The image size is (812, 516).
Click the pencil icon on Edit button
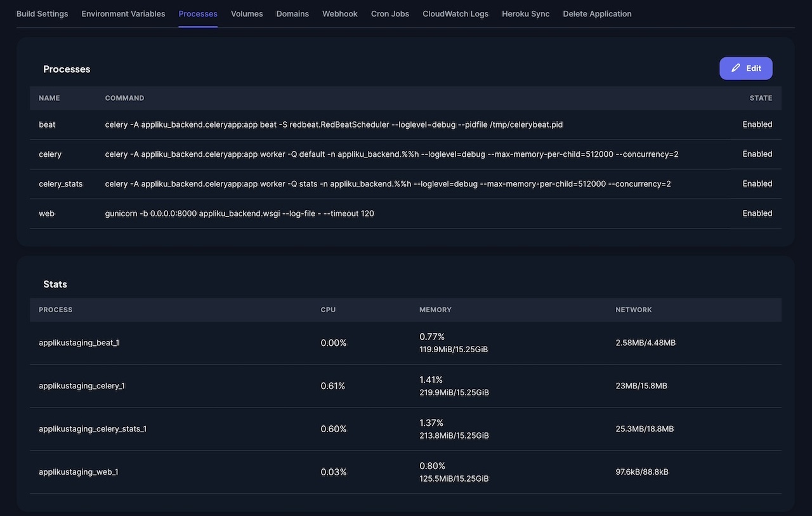(x=736, y=68)
